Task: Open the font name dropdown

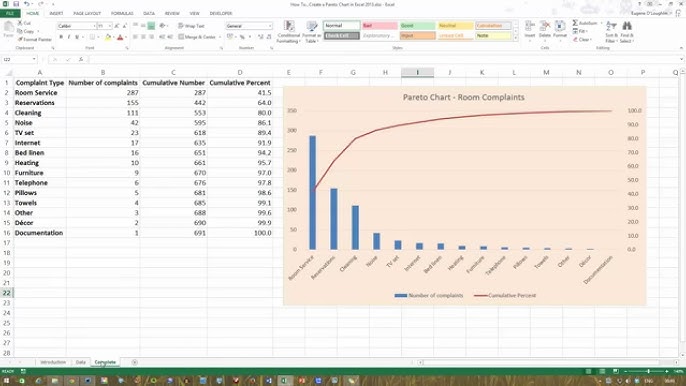Action: coord(94,26)
